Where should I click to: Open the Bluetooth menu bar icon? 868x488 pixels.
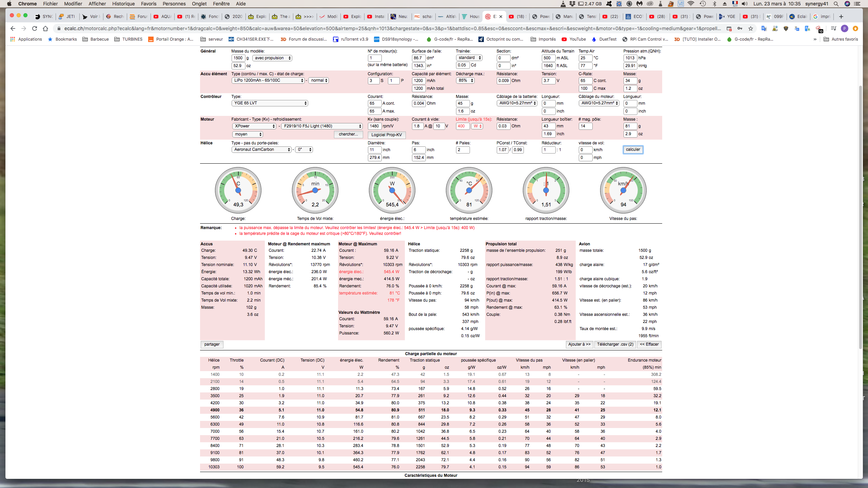pyautogui.click(x=714, y=4)
